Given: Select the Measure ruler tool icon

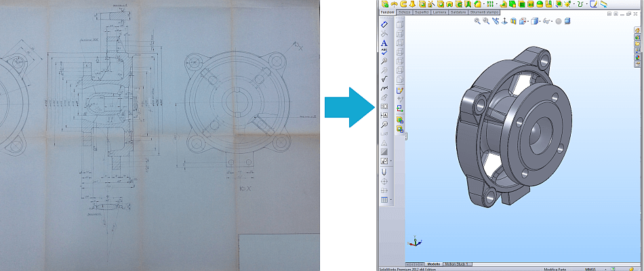Looking at the screenshot, I should point(604,4).
